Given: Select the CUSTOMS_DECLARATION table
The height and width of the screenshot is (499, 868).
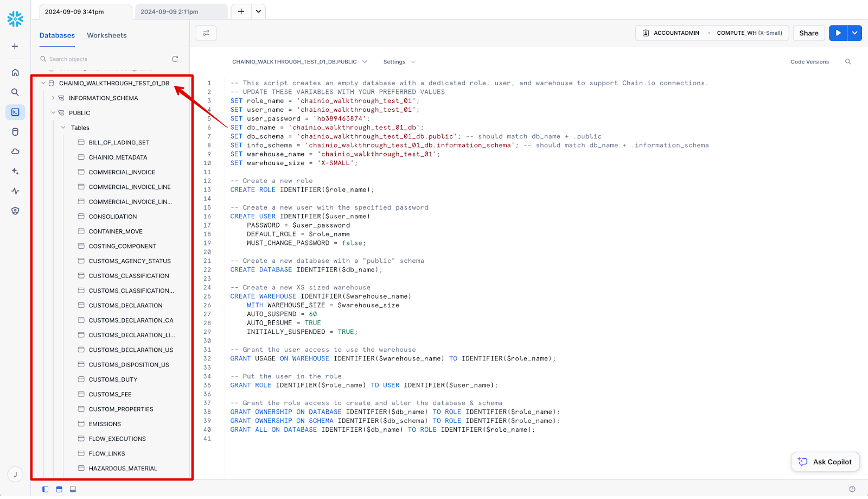Looking at the screenshot, I should pyautogui.click(x=125, y=306).
